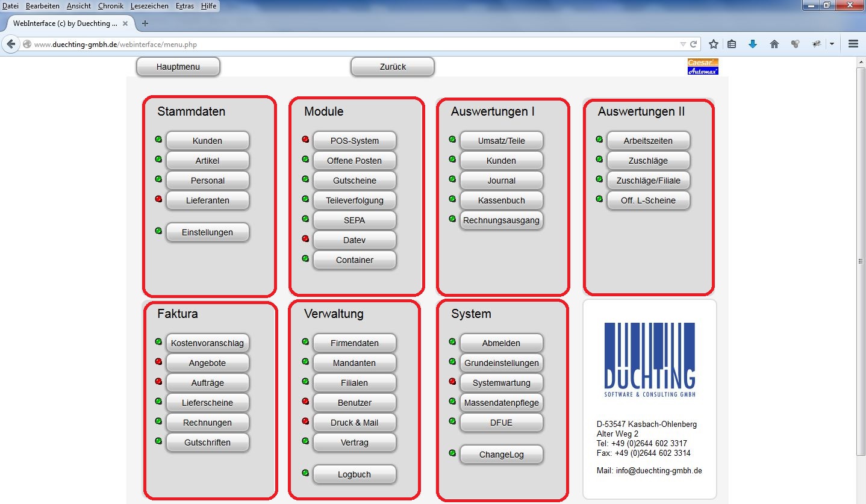
Task: Open Mandanten in Verwaltung
Action: pos(355,363)
